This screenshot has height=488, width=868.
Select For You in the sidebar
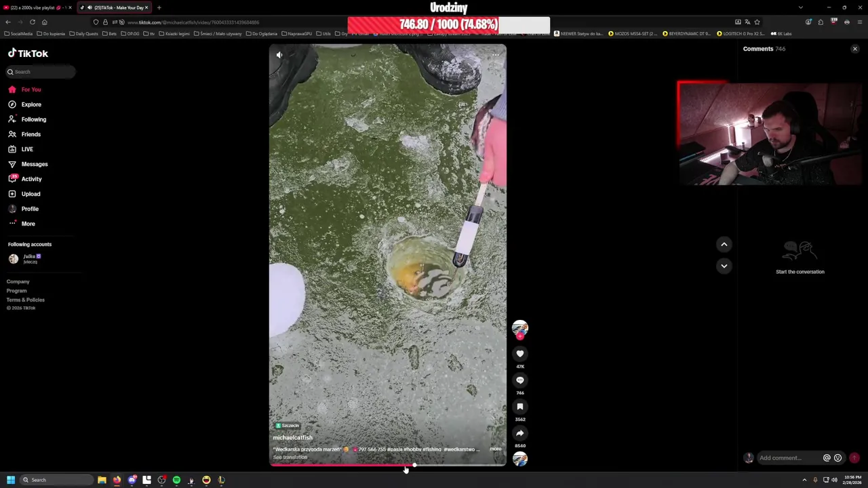pos(25,89)
